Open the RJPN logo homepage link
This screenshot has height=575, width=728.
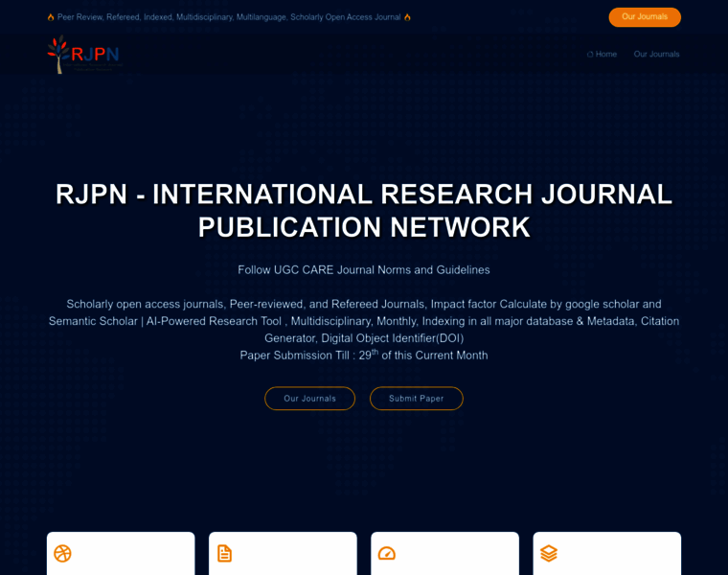(85, 55)
